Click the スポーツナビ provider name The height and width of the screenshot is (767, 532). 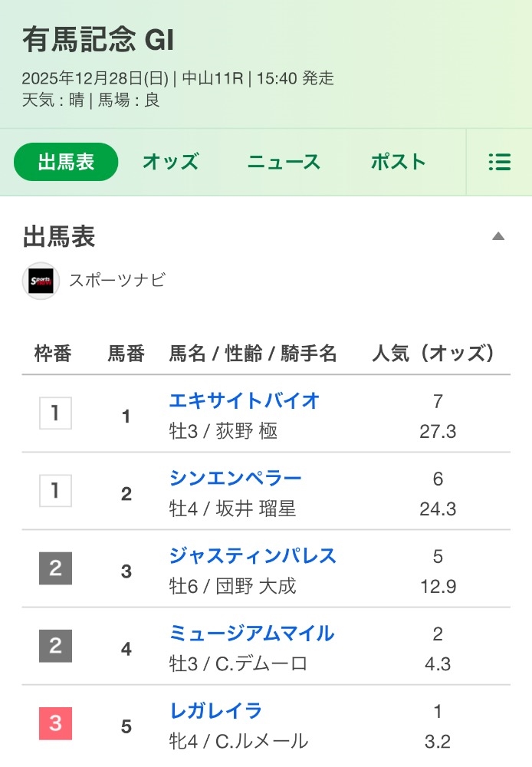117,281
